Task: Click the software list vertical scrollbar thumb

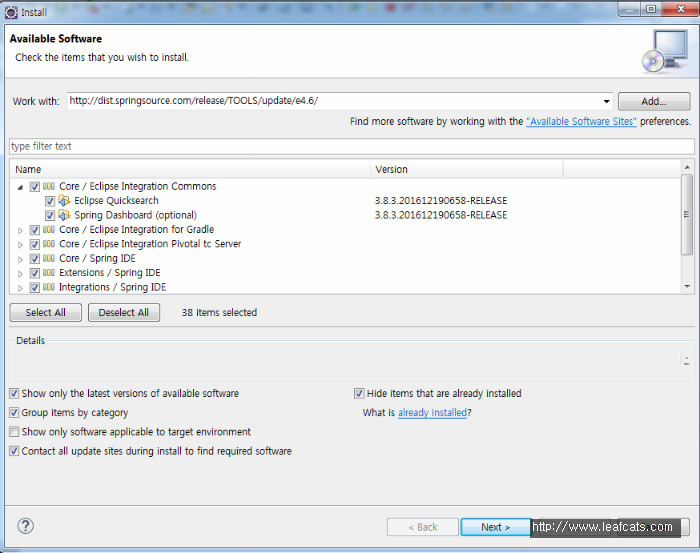Action: 687,215
